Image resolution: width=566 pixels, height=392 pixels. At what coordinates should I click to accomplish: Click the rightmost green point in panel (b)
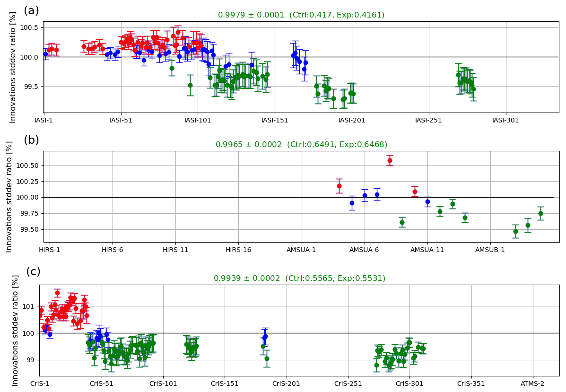tap(540, 213)
